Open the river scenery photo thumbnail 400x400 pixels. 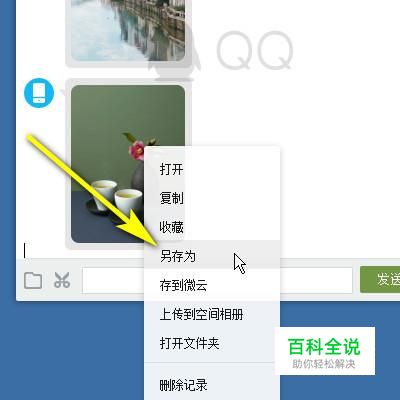click(128, 30)
